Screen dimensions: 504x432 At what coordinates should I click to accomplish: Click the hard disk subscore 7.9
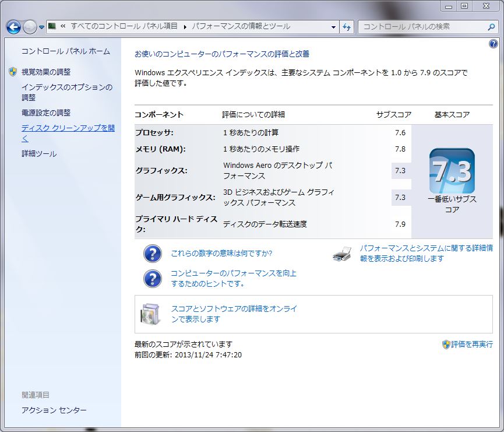pos(400,224)
